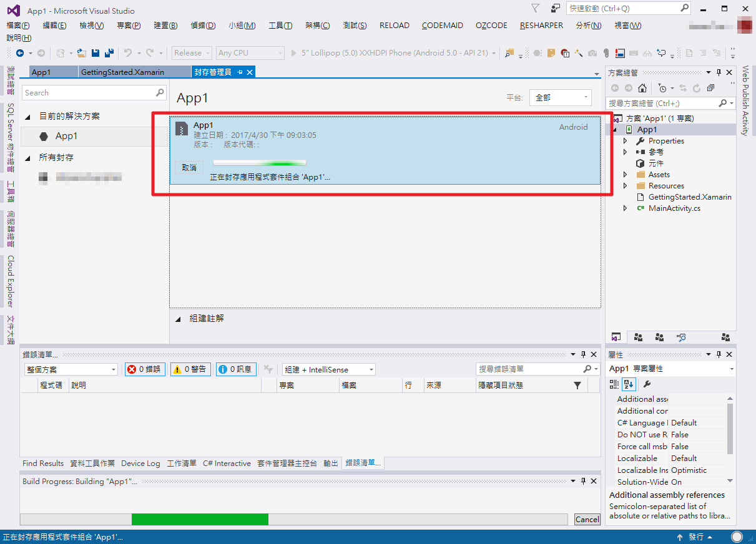Image resolution: width=756 pixels, height=544 pixels.
Task: Toggle the 0 錯誤 errors filter
Action: (145, 369)
